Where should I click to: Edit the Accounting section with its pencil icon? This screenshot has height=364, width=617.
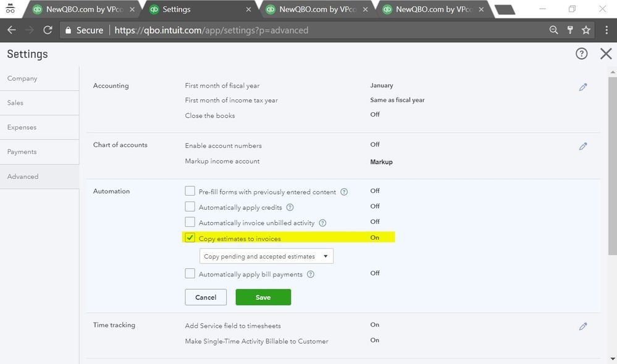(583, 87)
